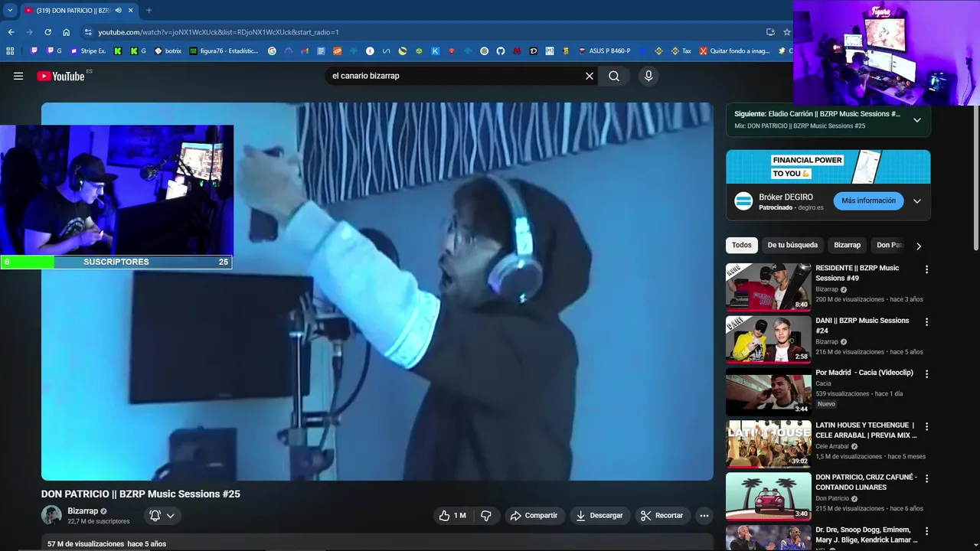Expand the Siguiente mix playlist panel

pyautogui.click(x=916, y=120)
